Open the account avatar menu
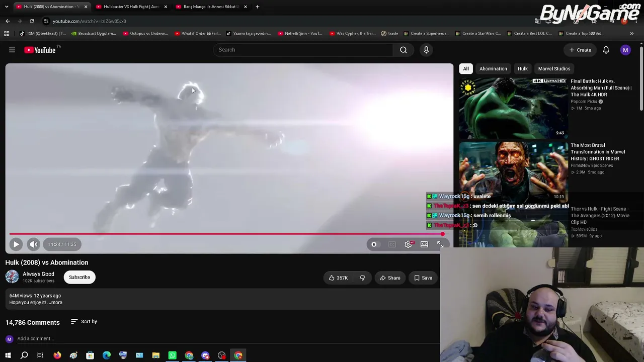644x362 pixels. point(625,50)
